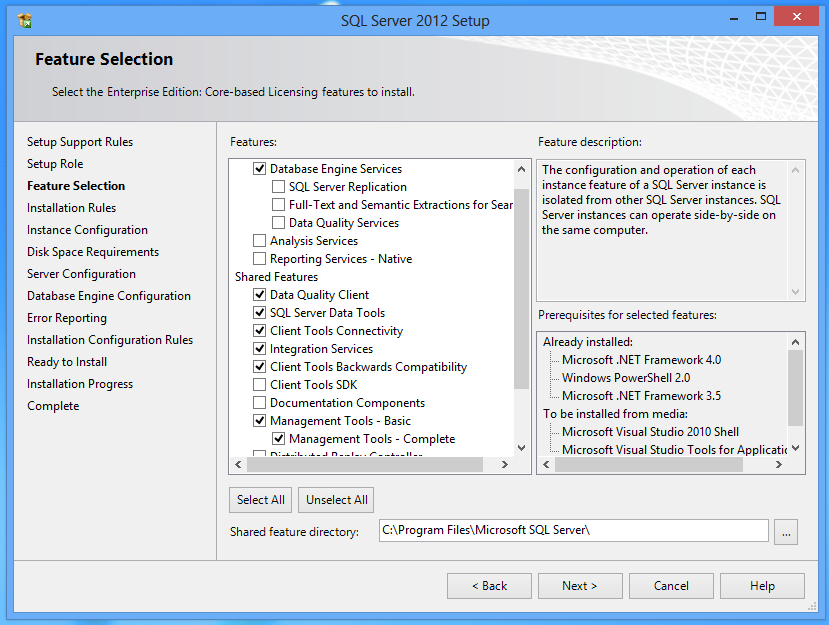The height and width of the screenshot is (625, 829).
Task: Click the features list vertical scrollbar thumb
Action: 521,289
